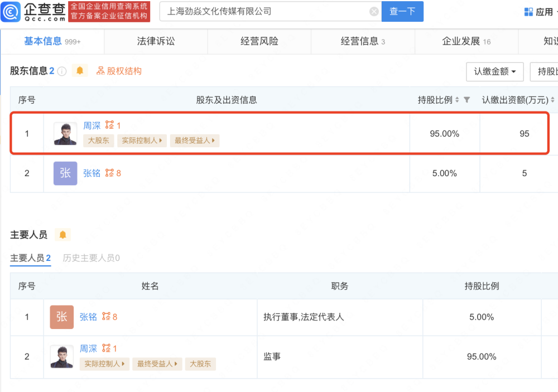The width and height of the screenshot is (558, 392).
Task: Click the count 8 beside 张铭 in shareholder table
Action: 118,173
